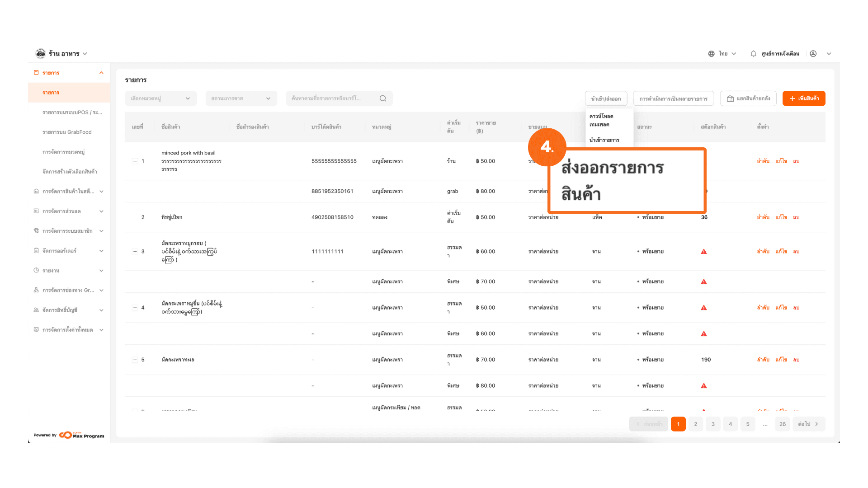Open the เลือกหมวดหมู่ category dropdown
Screen dimensions: 868x488
pos(160,99)
